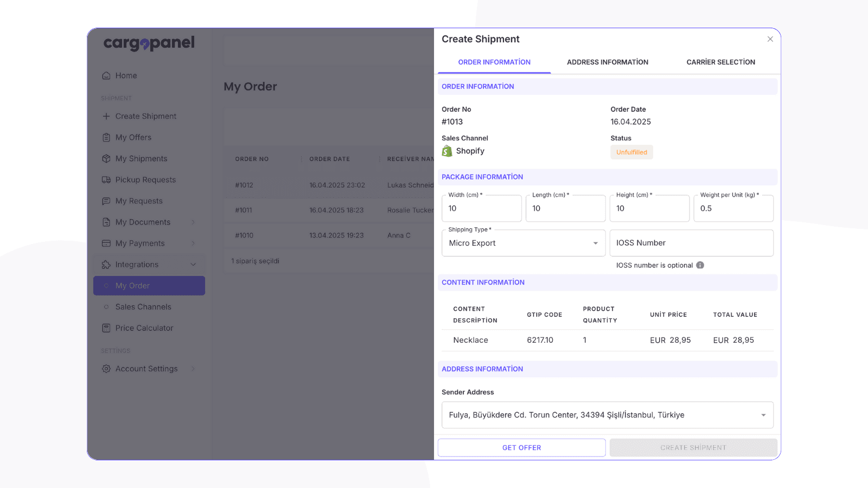This screenshot has height=488, width=868.
Task: Click the IOSS Number input field
Action: pyautogui.click(x=691, y=243)
